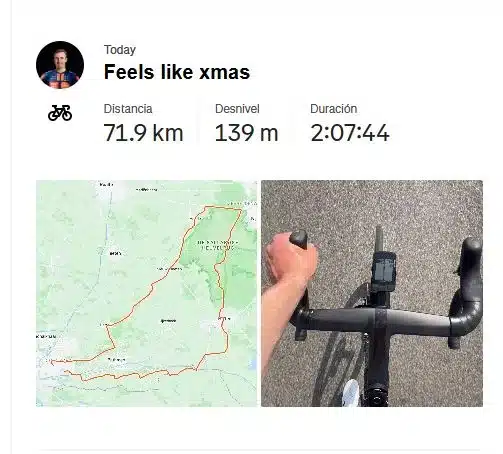Open the activity title Feels like xmas
This screenshot has width=503, height=454.
point(177,72)
